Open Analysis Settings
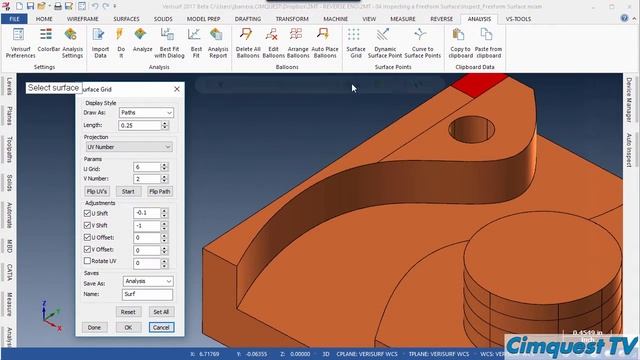Image resolution: width=640 pixels, height=360 pixels. [x=72, y=43]
